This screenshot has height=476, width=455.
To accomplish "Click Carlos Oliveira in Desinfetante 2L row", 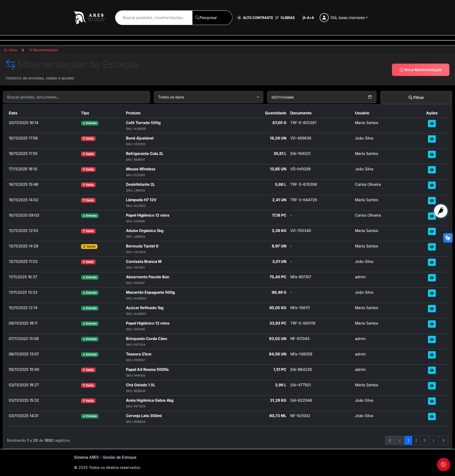I will (x=368, y=184).
